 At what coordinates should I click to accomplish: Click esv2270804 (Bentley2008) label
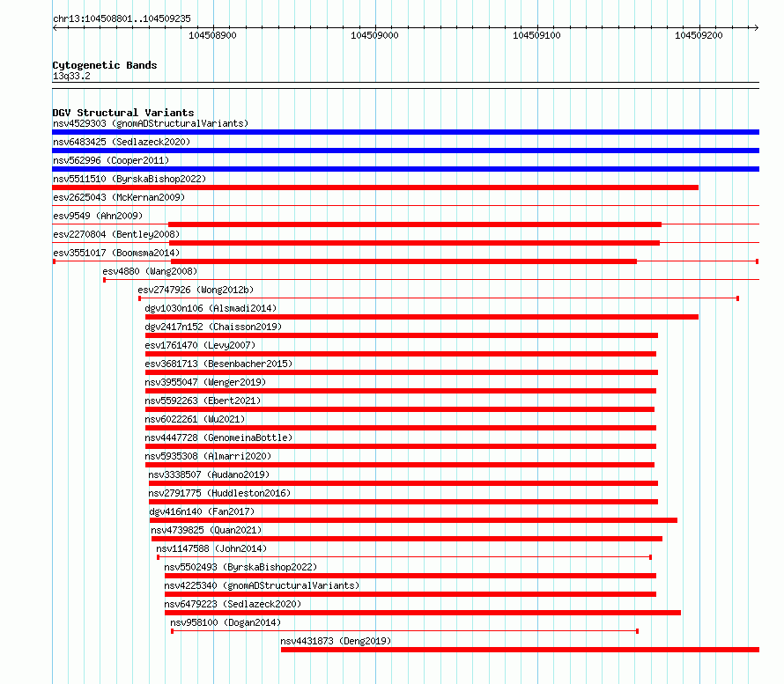116,234
